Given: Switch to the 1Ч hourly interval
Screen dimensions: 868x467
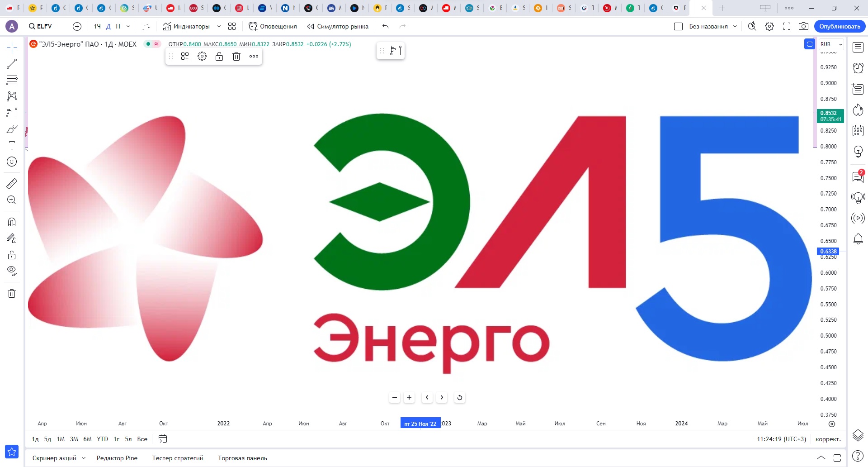Looking at the screenshot, I should 97,26.
